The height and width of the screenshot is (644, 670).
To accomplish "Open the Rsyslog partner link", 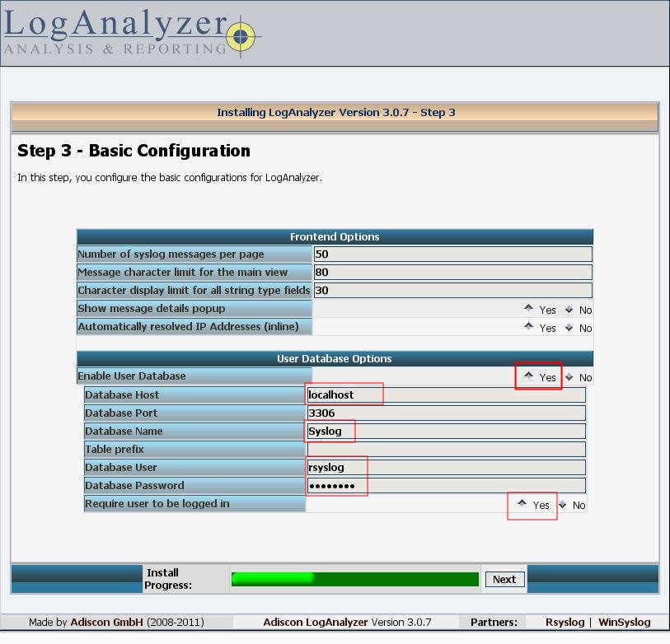I will click(565, 623).
